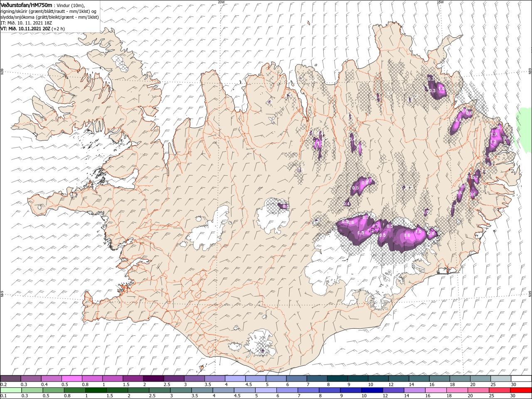Viewport: 532px width, 399px height.
Task: Click the Veðurstofan/HM750m title text
Action: point(26,5)
